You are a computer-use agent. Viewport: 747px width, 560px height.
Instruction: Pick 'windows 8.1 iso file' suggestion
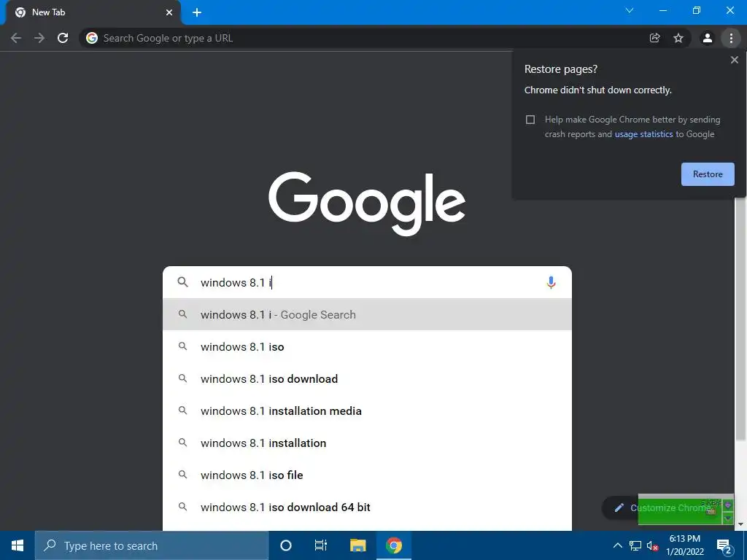click(x=367, y=475)
